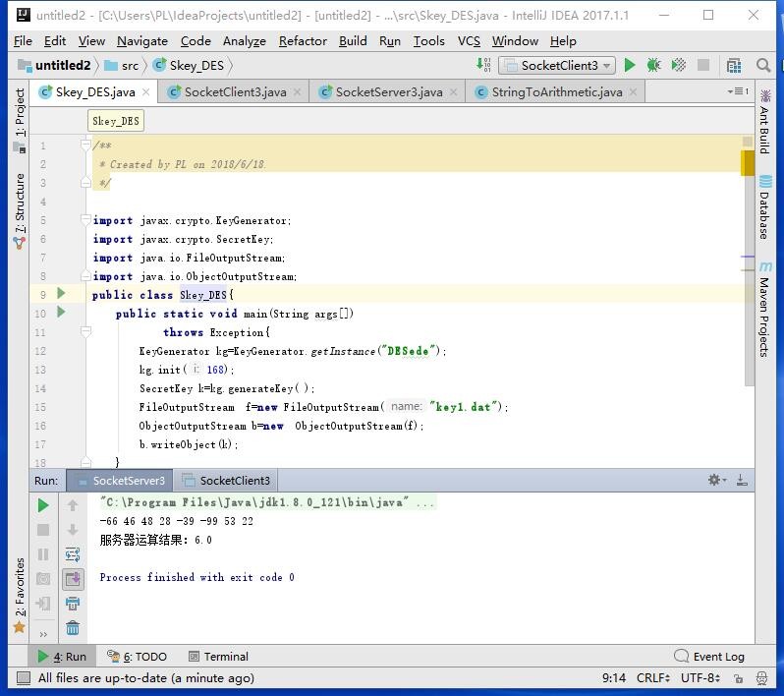The height and width of the screenshot is (696, 784).
Task: Open the Project tool window strip
Action: 20,120
